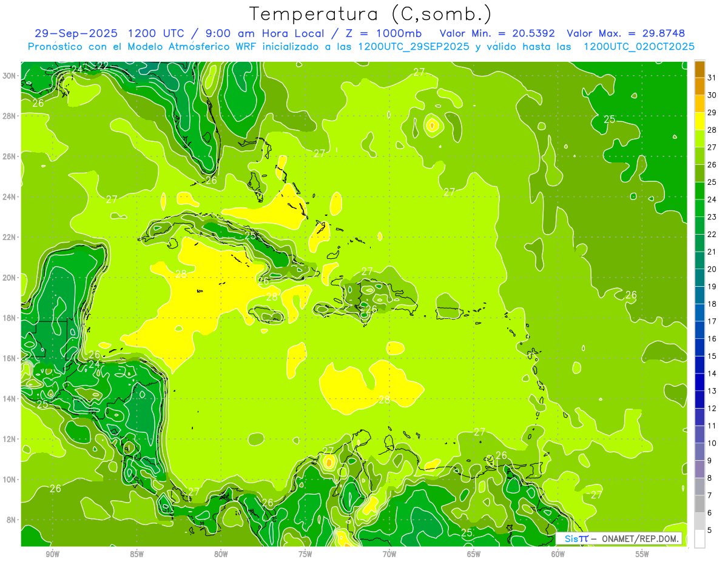Click the white legend swatch below 5
Viewport: 728px width, 562px height.
pos(699,539)
